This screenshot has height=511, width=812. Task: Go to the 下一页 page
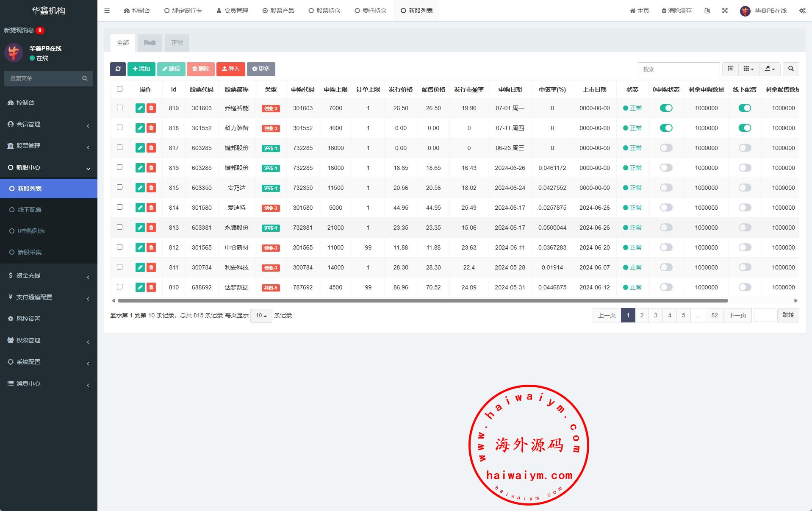[737, 315]
